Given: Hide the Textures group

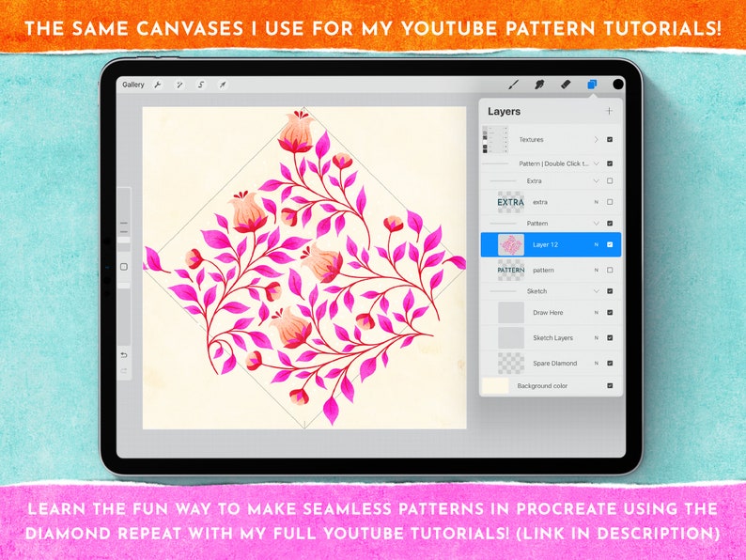Looking at the screenshot, I should tap(610, 139).
